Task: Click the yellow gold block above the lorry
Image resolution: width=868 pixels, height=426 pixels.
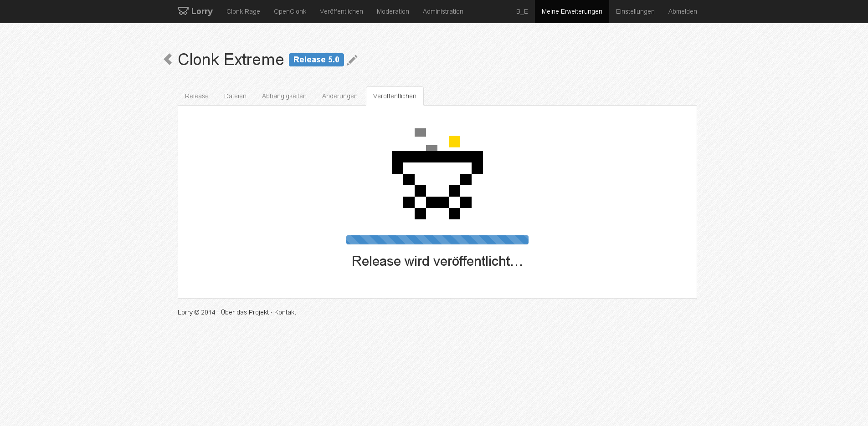Action: pyautogui.click(x=454, y=142)
